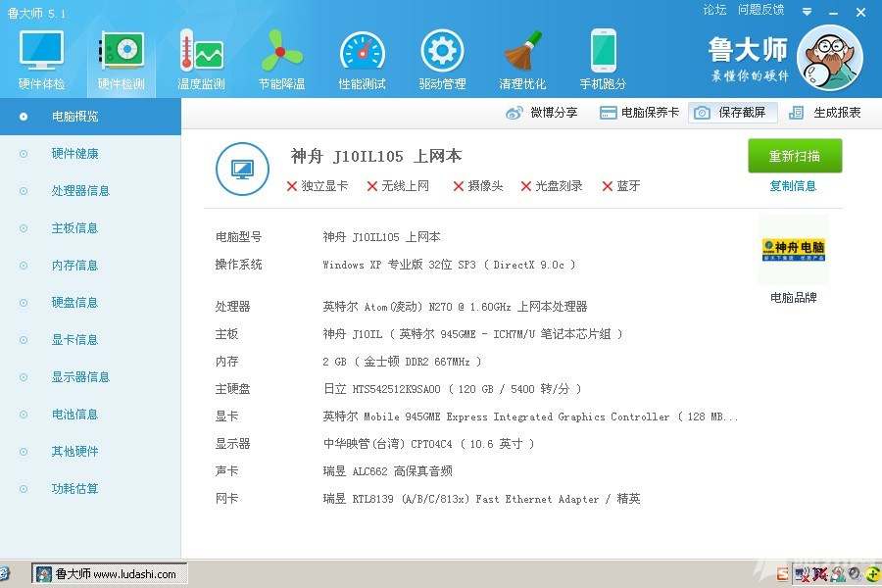Select the 温度监测 temperature monitor icon
The height and width of the screenshot is (588, 882).
pos(201,59)
